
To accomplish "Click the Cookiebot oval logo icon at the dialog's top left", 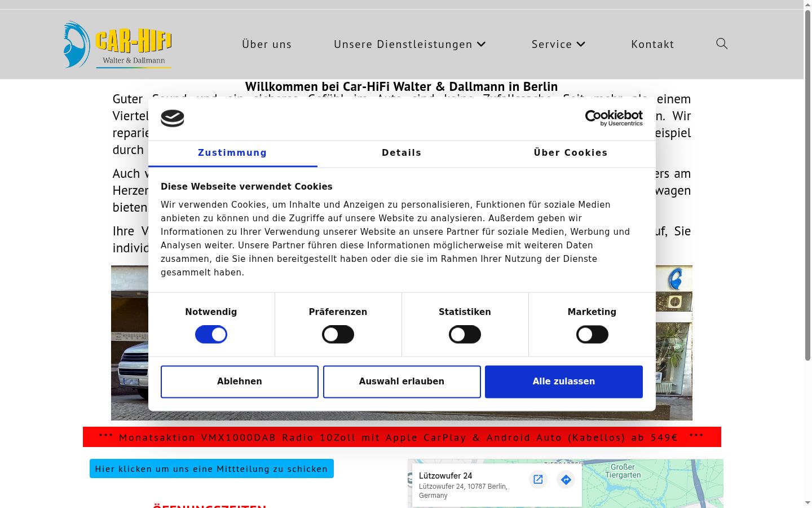I will [173, 119].
